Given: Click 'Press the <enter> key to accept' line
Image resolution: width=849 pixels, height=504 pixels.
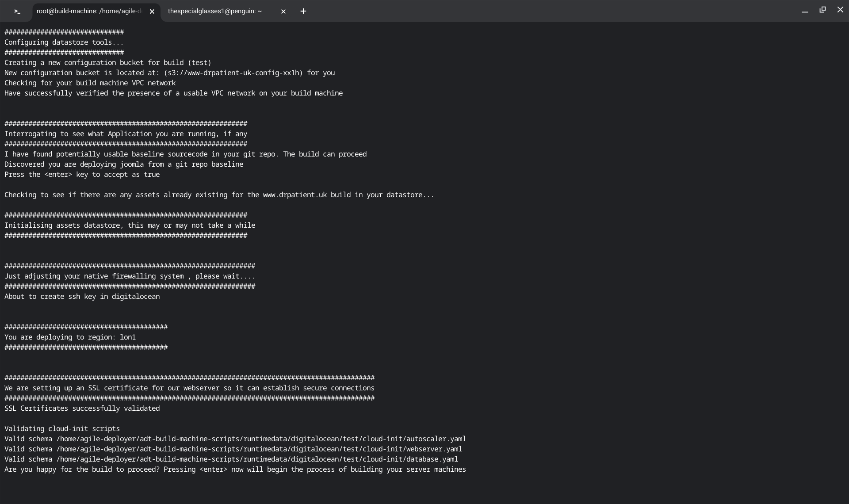Looking at the screenshot, I should 82,175.
